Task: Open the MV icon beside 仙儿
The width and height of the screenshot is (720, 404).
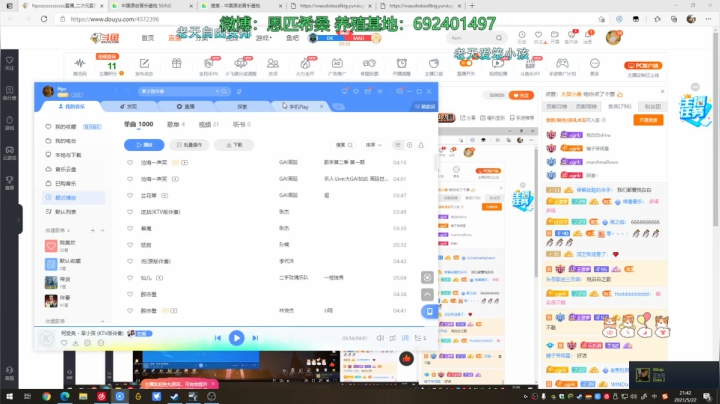Action: tap(159, 278)
